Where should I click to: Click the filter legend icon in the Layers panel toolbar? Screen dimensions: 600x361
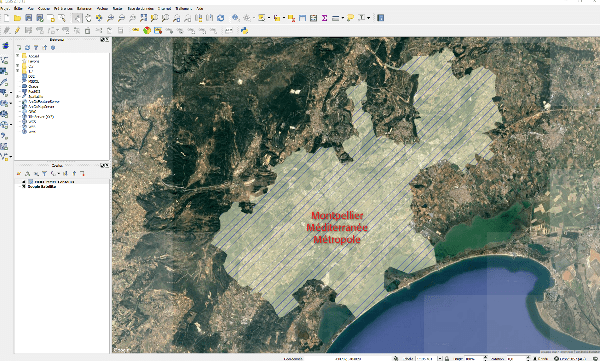(44, 174)
